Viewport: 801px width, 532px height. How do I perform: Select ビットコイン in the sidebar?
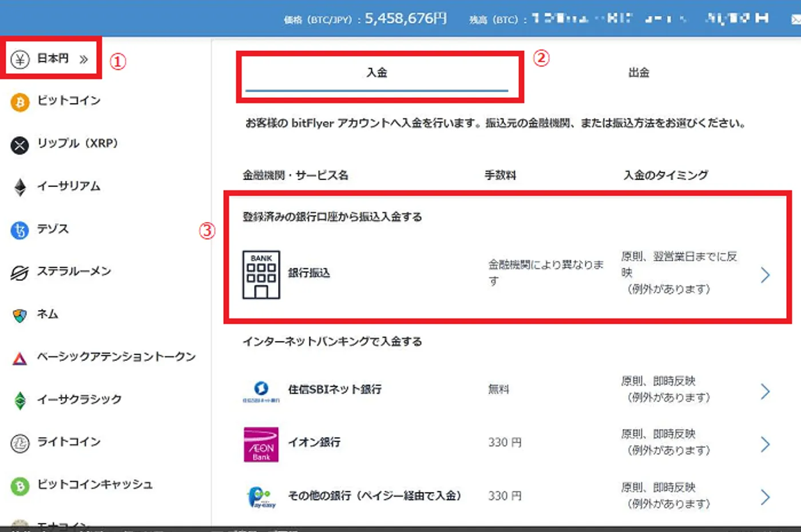click(69, 101)
